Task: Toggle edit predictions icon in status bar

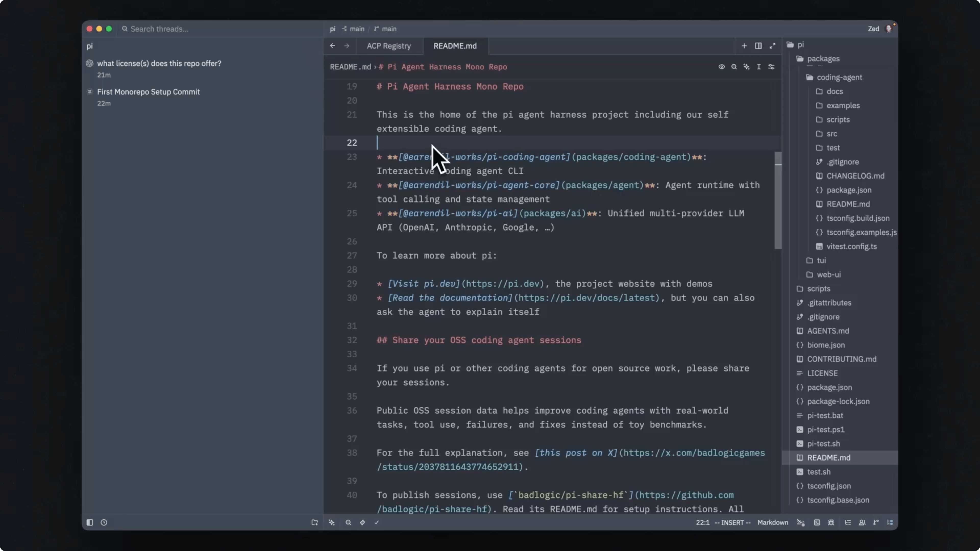Action: 801,522
